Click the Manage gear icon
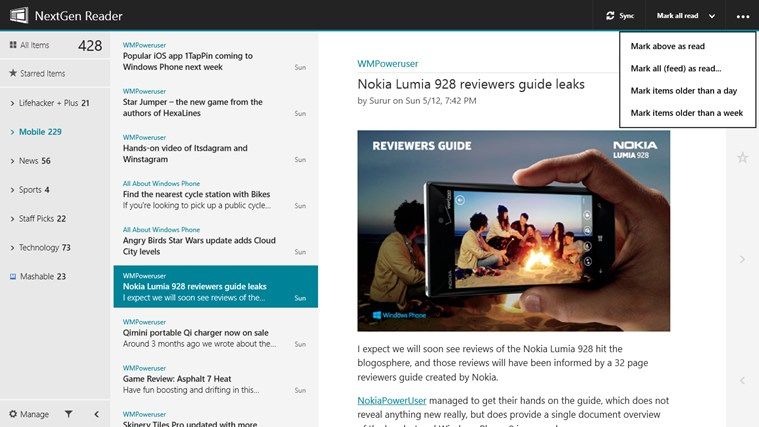 click(13, 414)
